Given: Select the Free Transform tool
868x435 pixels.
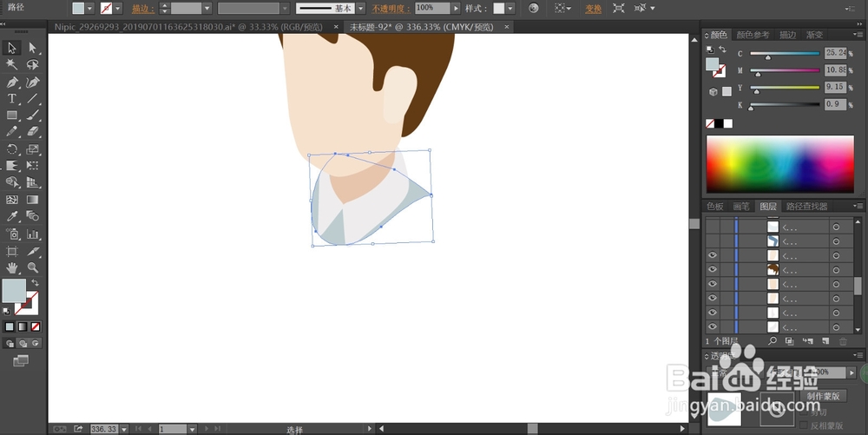Looking at the screenshot, I should [x=33, y=166].
